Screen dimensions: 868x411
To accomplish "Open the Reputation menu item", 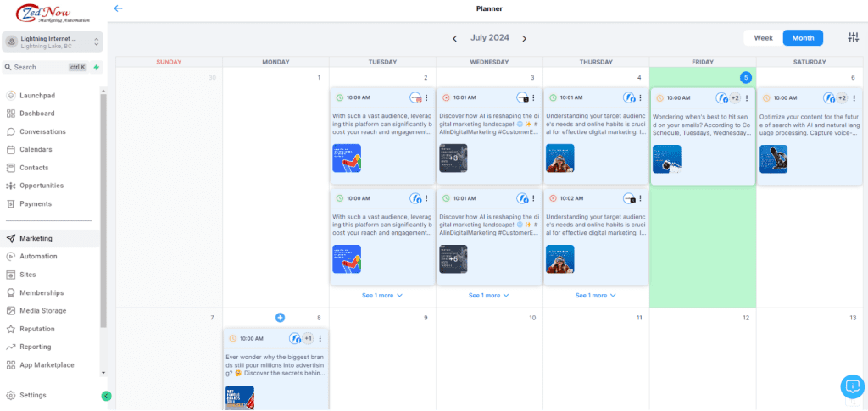I will point(38,329).
